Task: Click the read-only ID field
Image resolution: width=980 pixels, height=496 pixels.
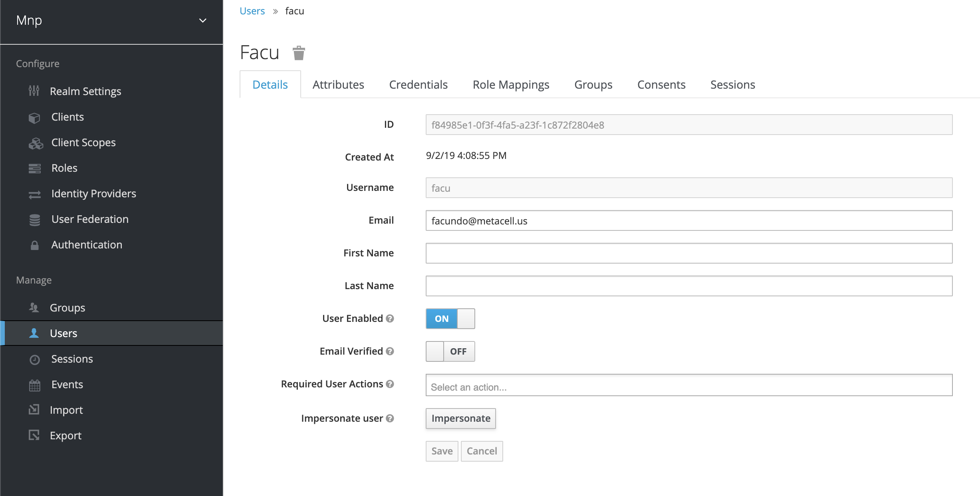Action: [x=689, y=125]
